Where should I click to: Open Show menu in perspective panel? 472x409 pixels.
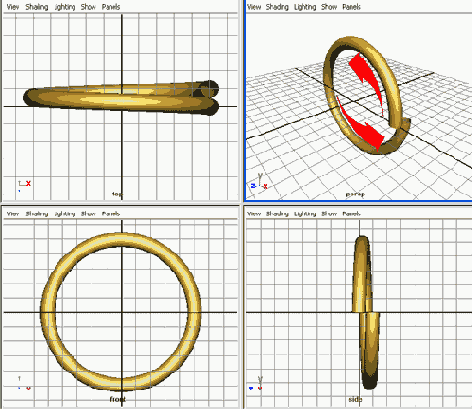tap(329, 7)
